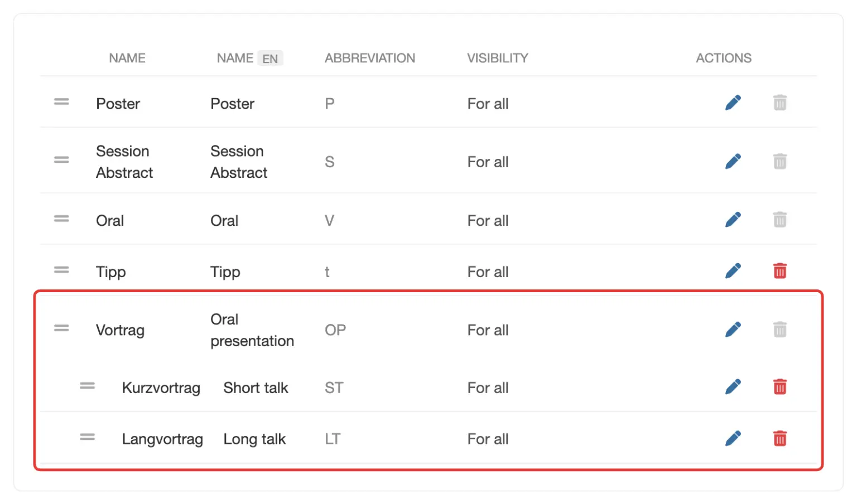The width and height of the screenshot is (857, 504).
Task: Delete Kurzvortrag using the red trash icon
Action: pos(780,387)
